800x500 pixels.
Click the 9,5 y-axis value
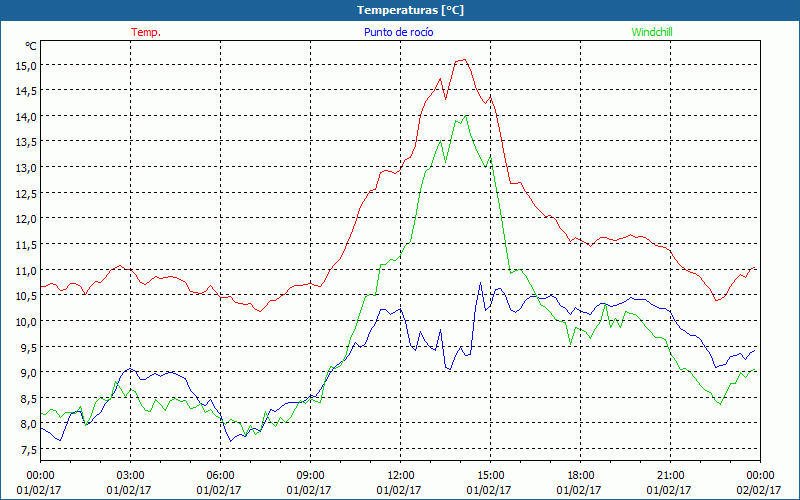pos(29,347)
